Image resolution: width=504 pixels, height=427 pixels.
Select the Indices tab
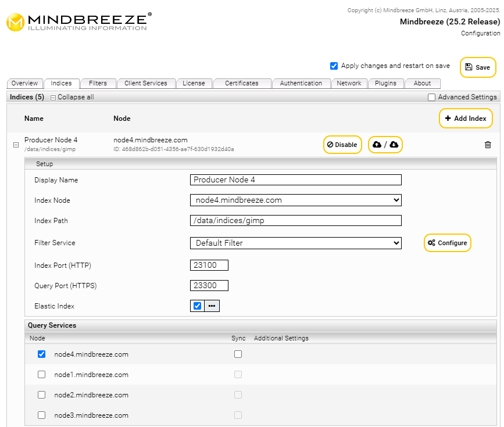pyautogui.click(x=61, y=83)
